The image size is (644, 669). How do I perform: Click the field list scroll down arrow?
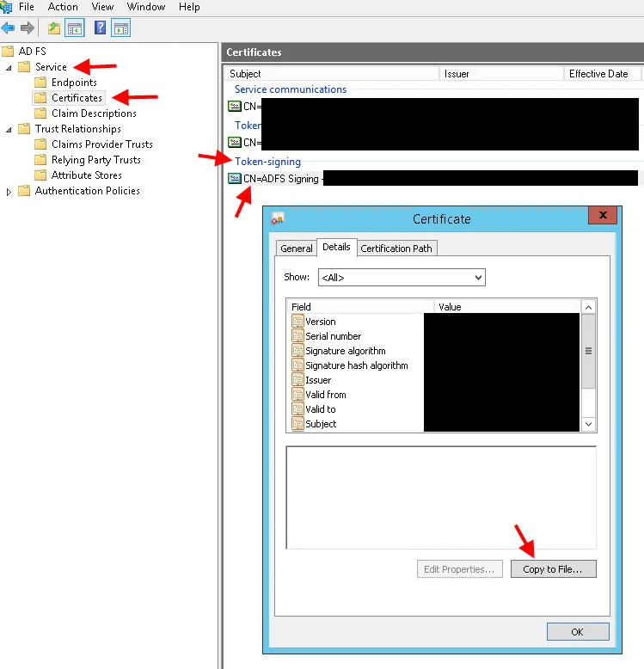(x=589, y=424)
